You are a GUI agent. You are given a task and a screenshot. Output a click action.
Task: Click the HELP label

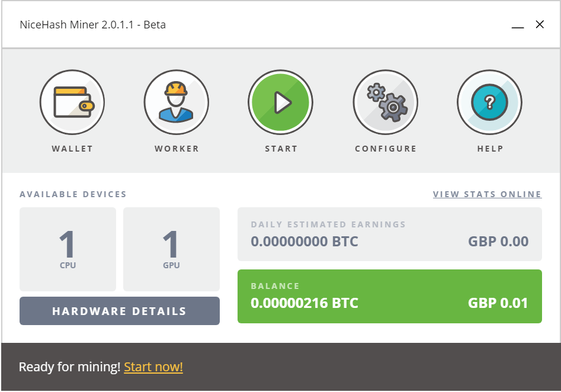coord(490,149)
